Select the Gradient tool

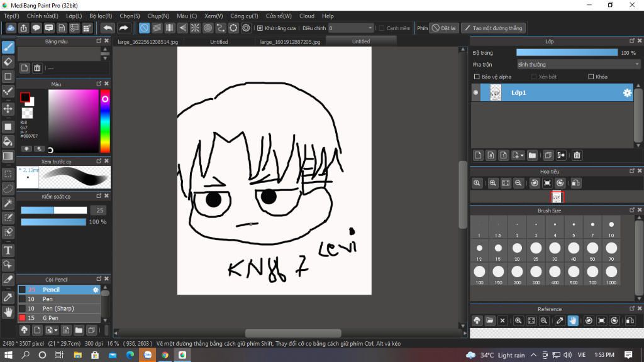(x=8, y=156)
